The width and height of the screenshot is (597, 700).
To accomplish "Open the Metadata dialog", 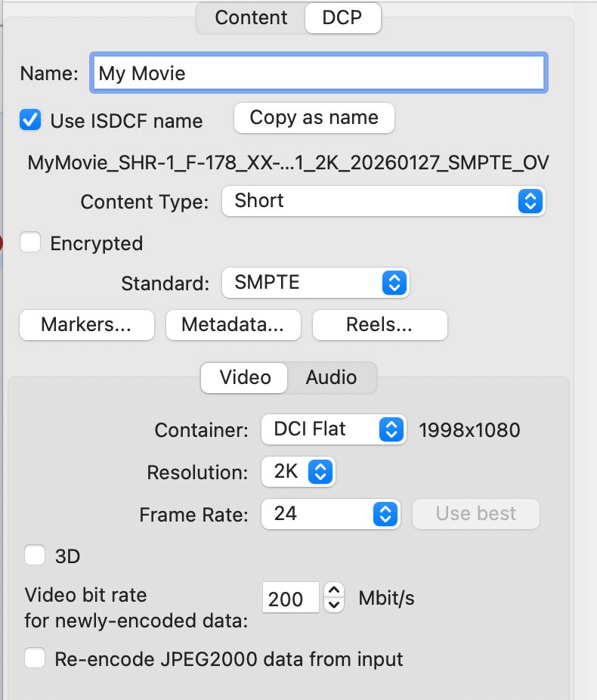I will 233,325.
